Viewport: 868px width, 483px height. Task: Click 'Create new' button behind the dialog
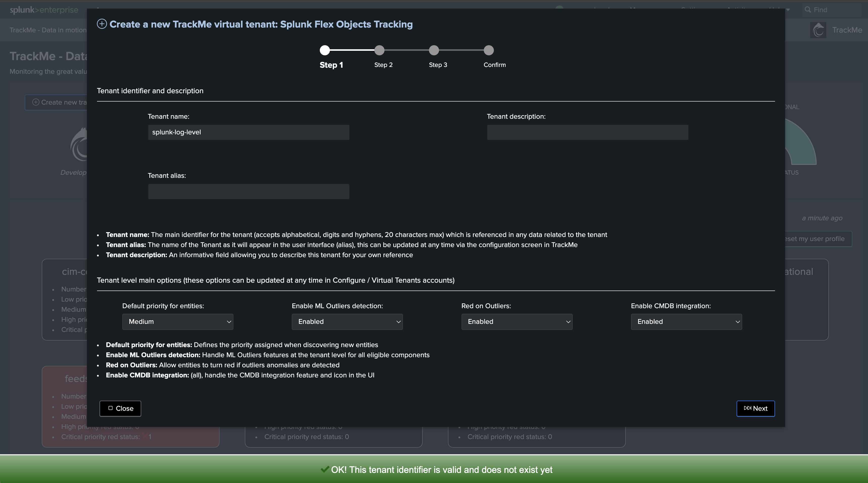tap(56, 102)
